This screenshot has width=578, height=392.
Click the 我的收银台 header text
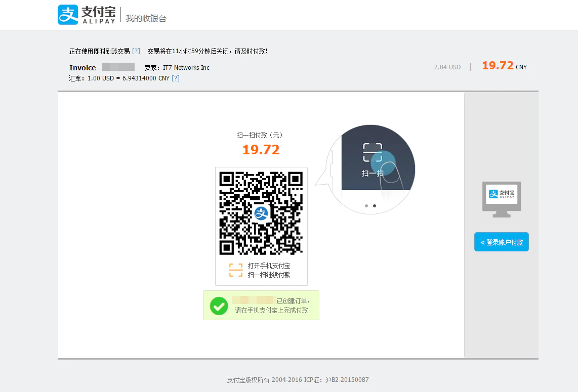pos(146,18)
